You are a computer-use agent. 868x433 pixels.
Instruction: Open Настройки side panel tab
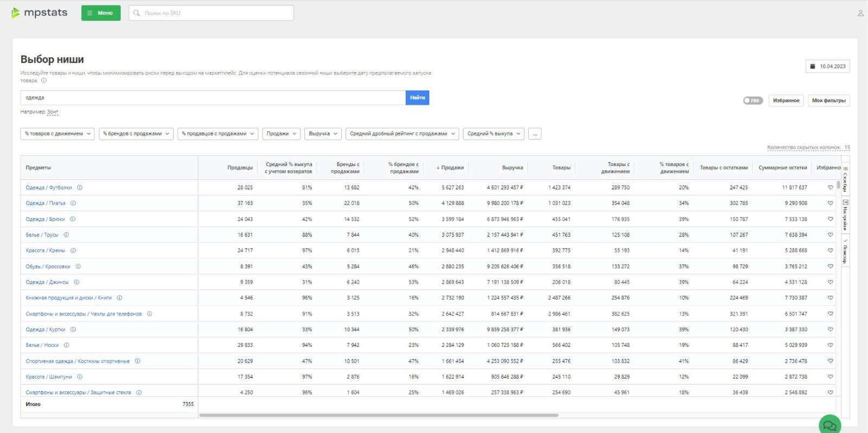tap(845, 215)
